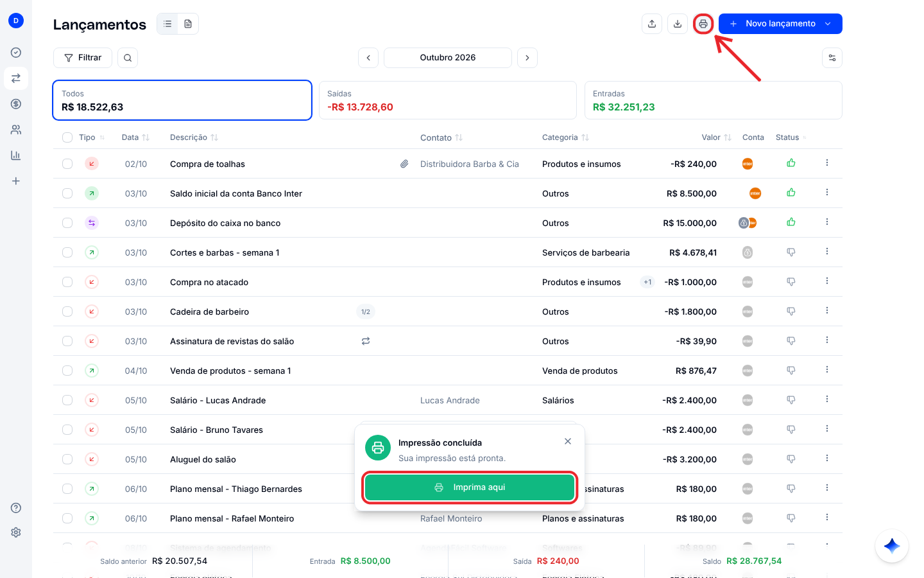Viewport: 924px width, 578px height.
Task: Click the attachment paperclip on Compra de toalhas
Action: (x=404, y=164)
